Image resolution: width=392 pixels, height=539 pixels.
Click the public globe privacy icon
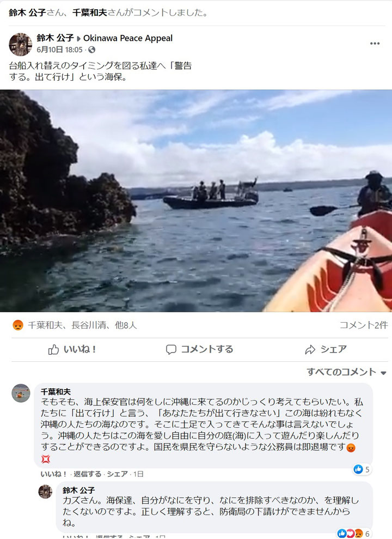tap(91, 50)
